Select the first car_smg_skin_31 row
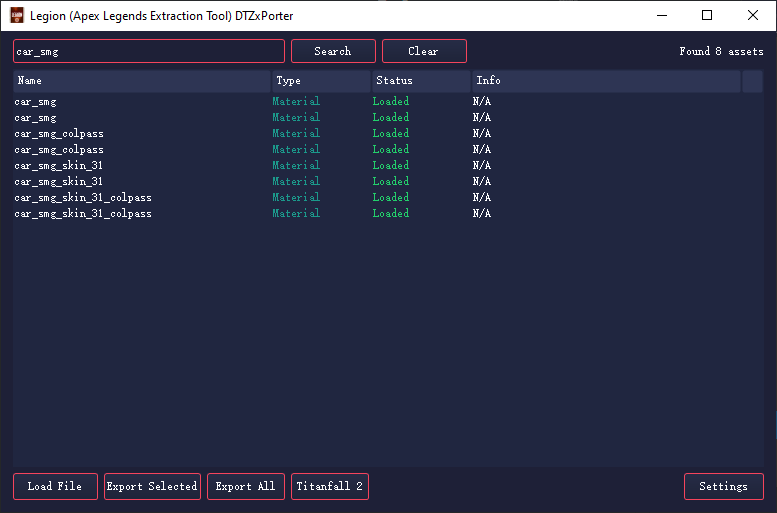The width and height of the screenshot is (777, 513). (x=388, y=165)
